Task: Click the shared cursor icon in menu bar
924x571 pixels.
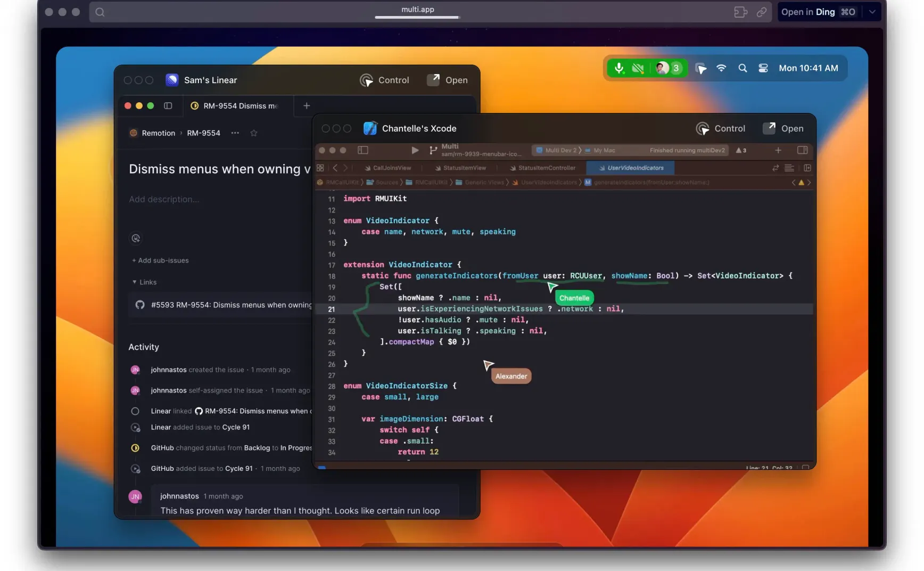Action: tap(700, 68)
